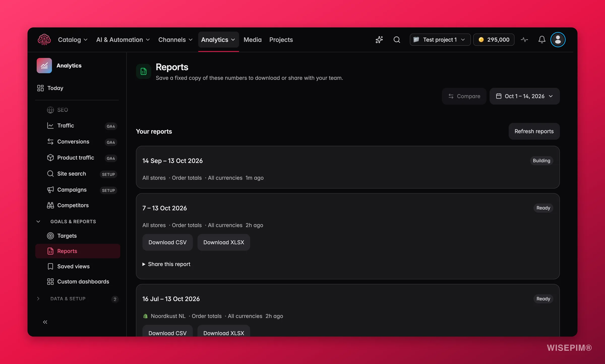This screenshot has width=605, height=364.
Task: Open the Catalog dropdown menu
Action: point(73,40)
